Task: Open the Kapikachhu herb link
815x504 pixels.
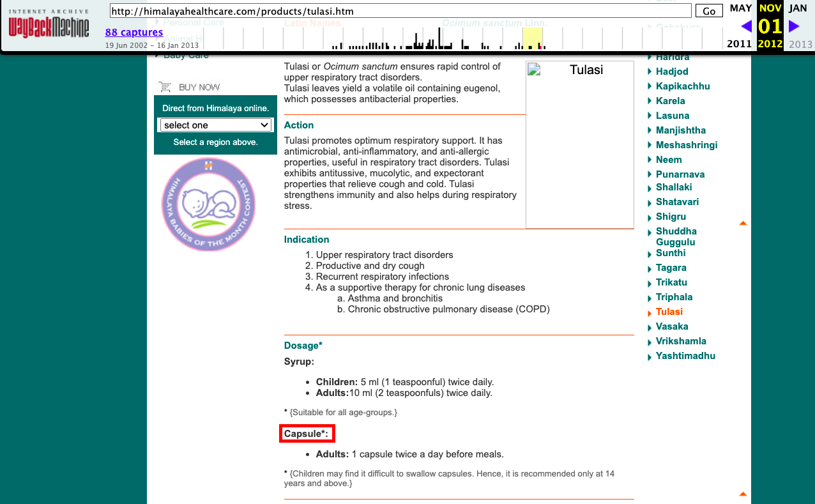Action: (683, 86)
